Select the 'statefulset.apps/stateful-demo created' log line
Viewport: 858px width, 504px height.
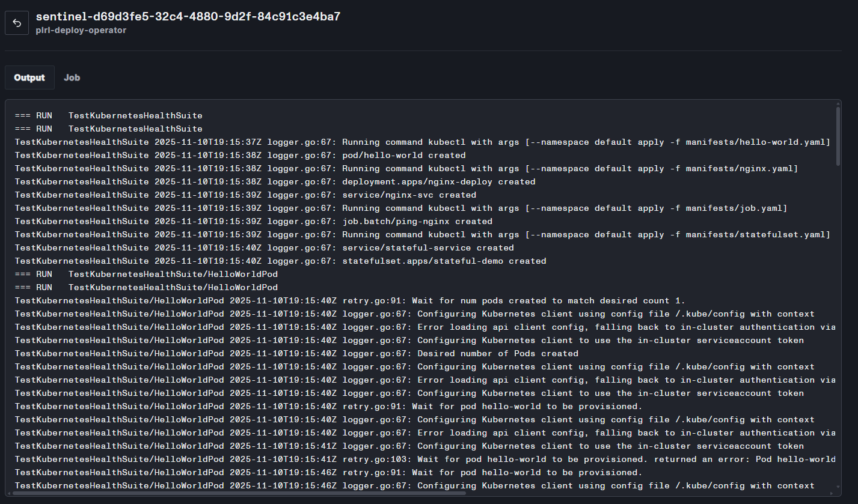click(x=280, y=261)
